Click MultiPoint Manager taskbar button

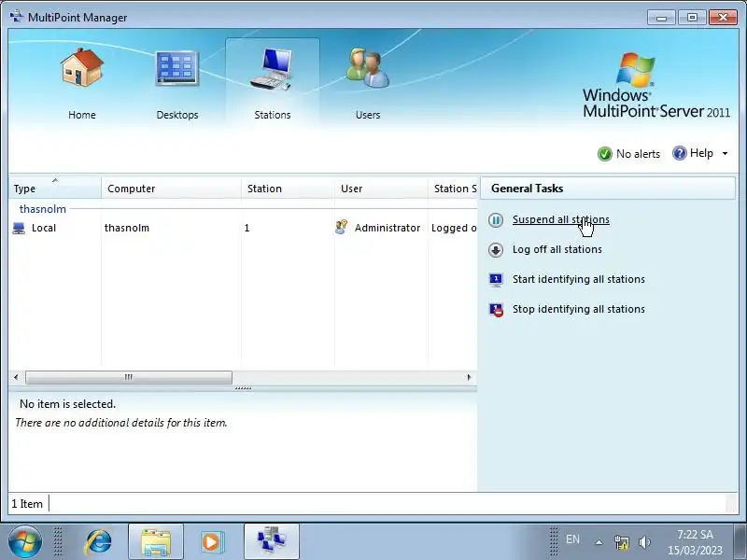point(272,541)
